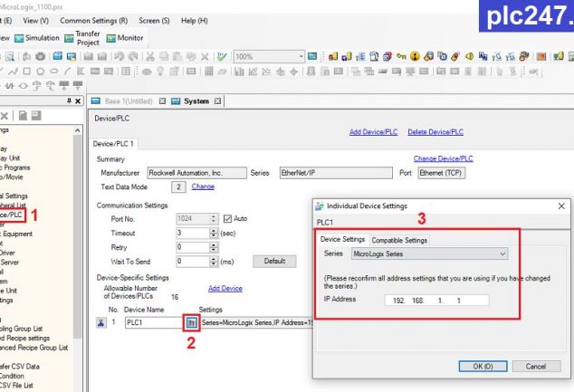Screen dimensions: 574x392
Task: Select the Polyline drawing tool
Action: (x=14, y=71)
